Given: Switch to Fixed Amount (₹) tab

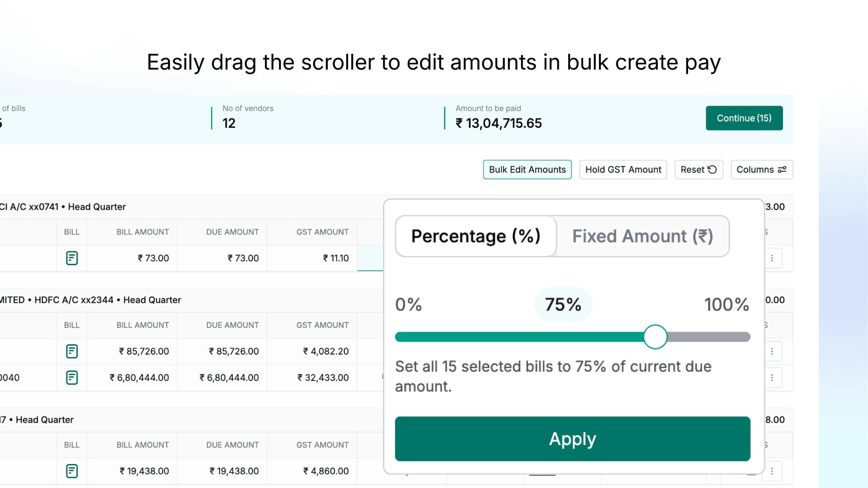Looking at the screenshot, I should 642,236.
